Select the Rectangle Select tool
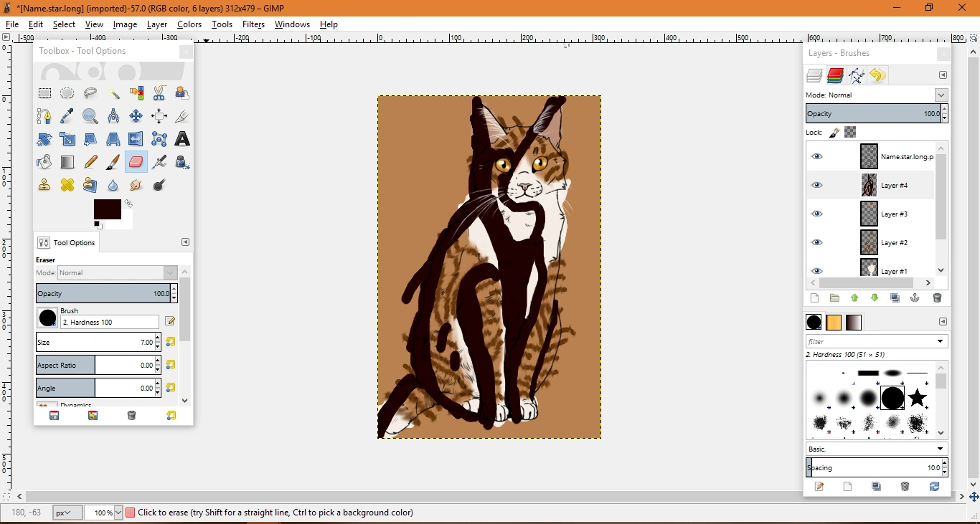Viewport: 980px width, 524px height. coord(44,93)
